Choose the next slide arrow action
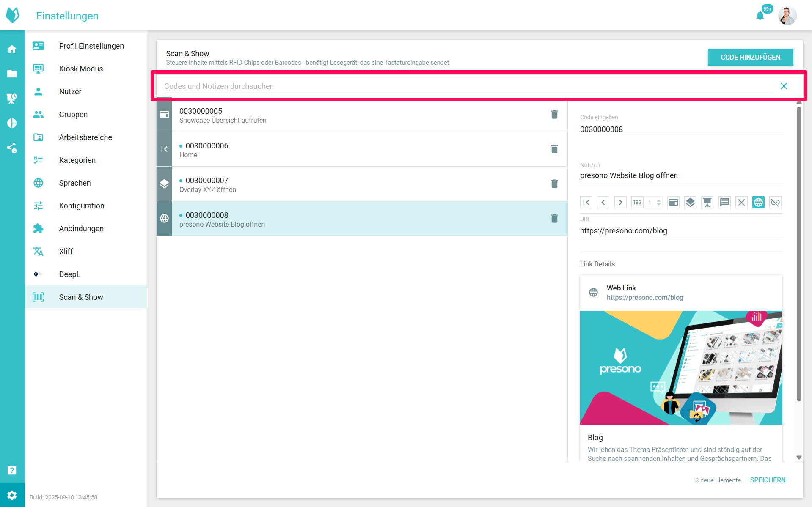The width and height of the screenshot is (812, 507). [x=620, y=203]
